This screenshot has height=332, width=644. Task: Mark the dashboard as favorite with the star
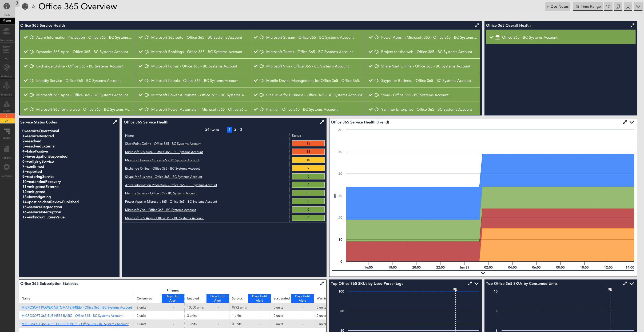pyautogui.click(x=33, y=6)
